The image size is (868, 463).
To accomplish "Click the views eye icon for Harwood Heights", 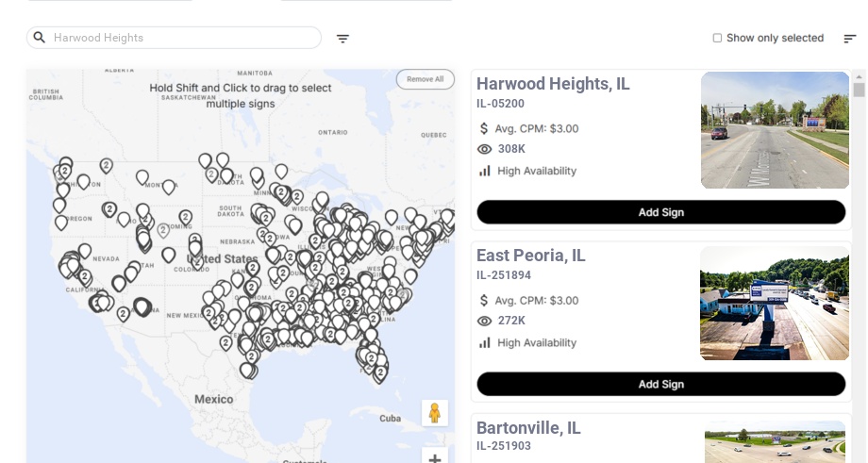I will (485, 149).
